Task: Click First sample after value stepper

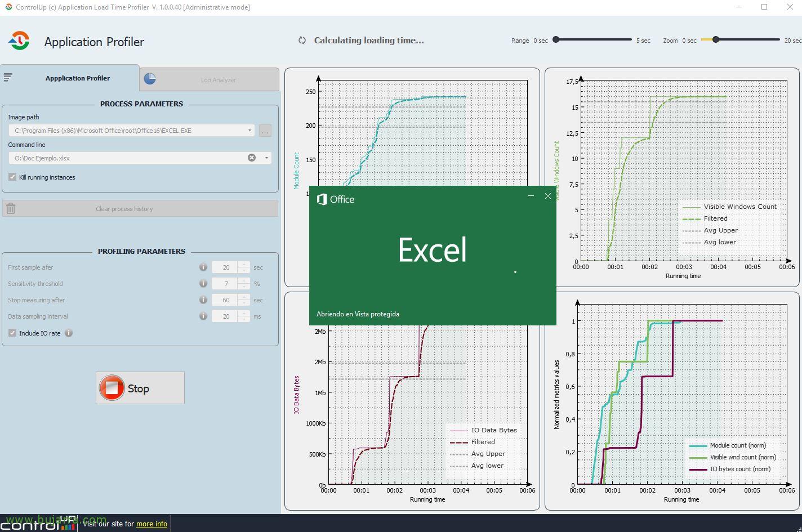Action: point(244,267)
